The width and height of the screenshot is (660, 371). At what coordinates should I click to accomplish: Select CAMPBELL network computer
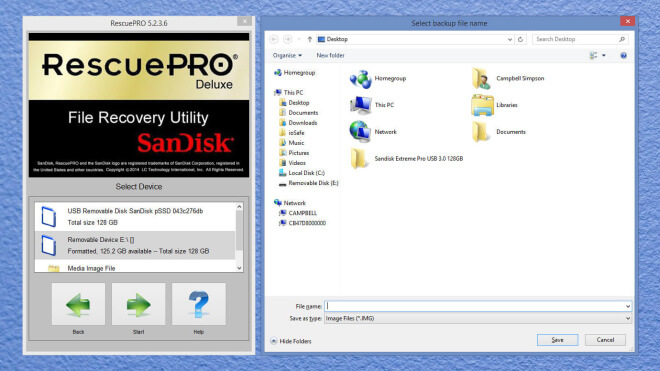click(x=298, y=213)
